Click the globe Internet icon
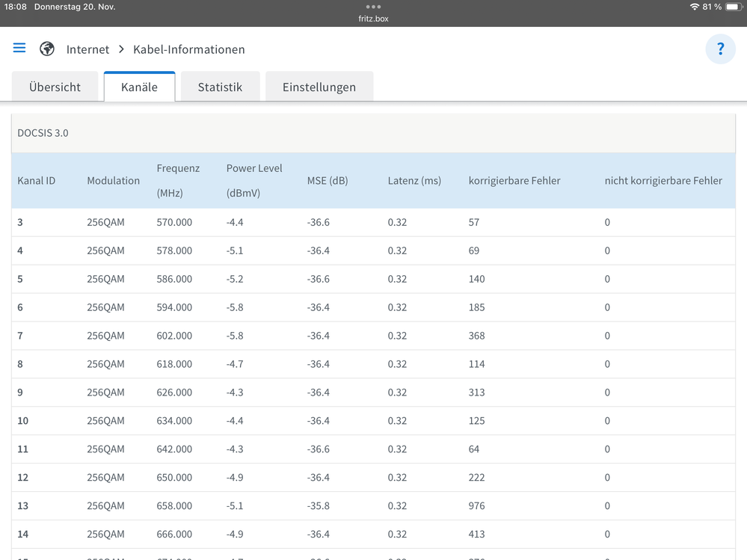Screen dimensions: 747x560 point(47,49)
